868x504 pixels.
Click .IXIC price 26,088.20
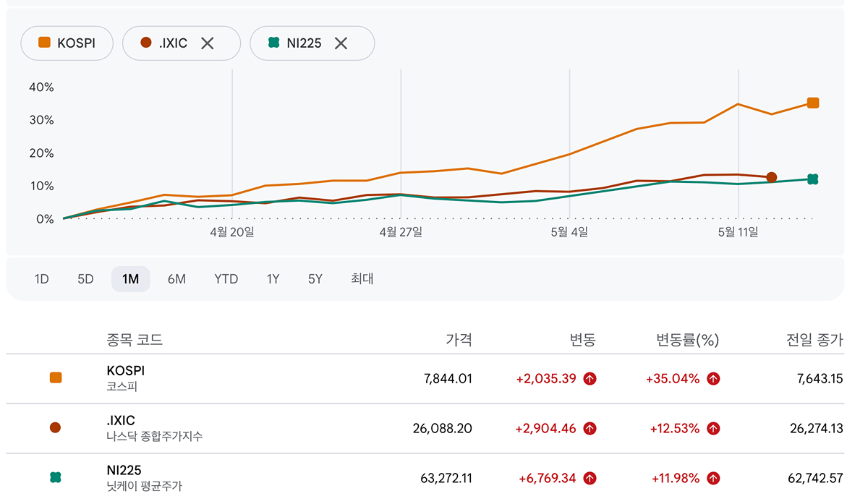(x=442, y=428)
